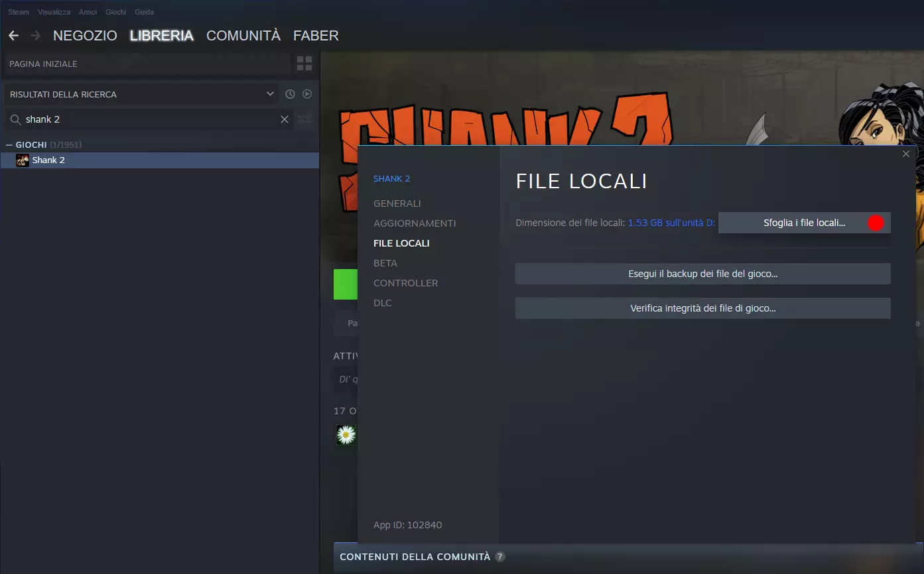Open Pagina Iniziale in the library sidebar
924x574 pixels.
[x=147, y=64]
